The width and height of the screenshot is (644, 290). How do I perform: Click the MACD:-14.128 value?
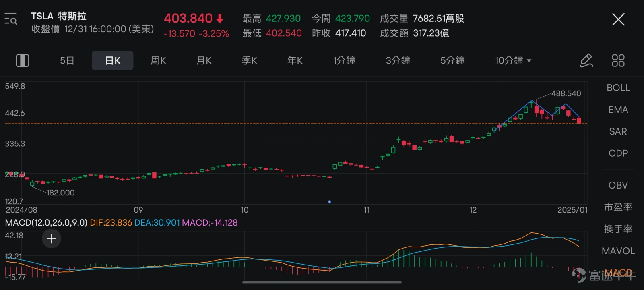(210, 222)
